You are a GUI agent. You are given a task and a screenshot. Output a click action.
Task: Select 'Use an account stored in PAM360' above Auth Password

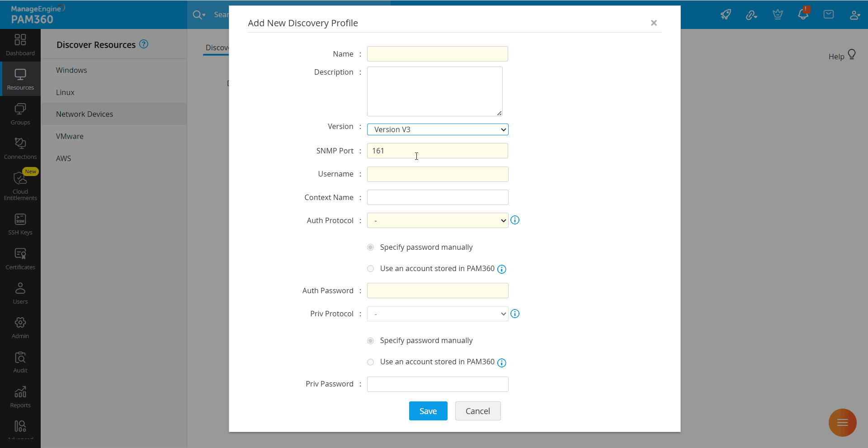point(371,269)
